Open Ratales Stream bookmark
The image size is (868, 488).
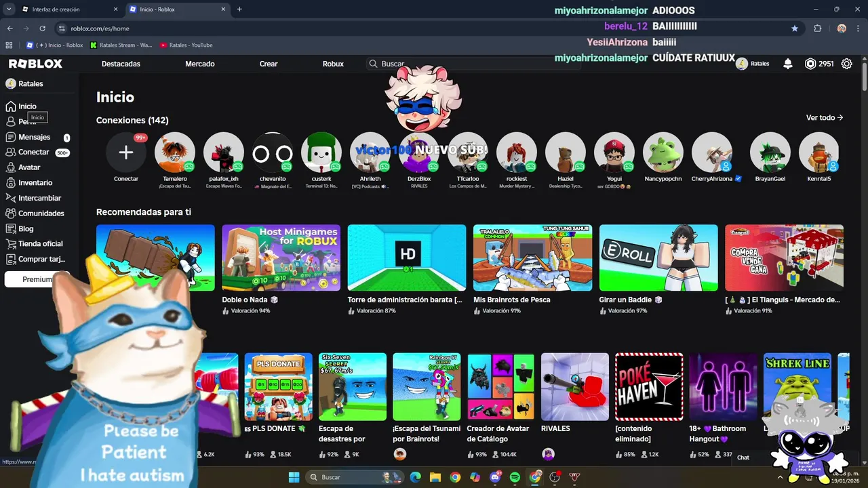[121, 45]
